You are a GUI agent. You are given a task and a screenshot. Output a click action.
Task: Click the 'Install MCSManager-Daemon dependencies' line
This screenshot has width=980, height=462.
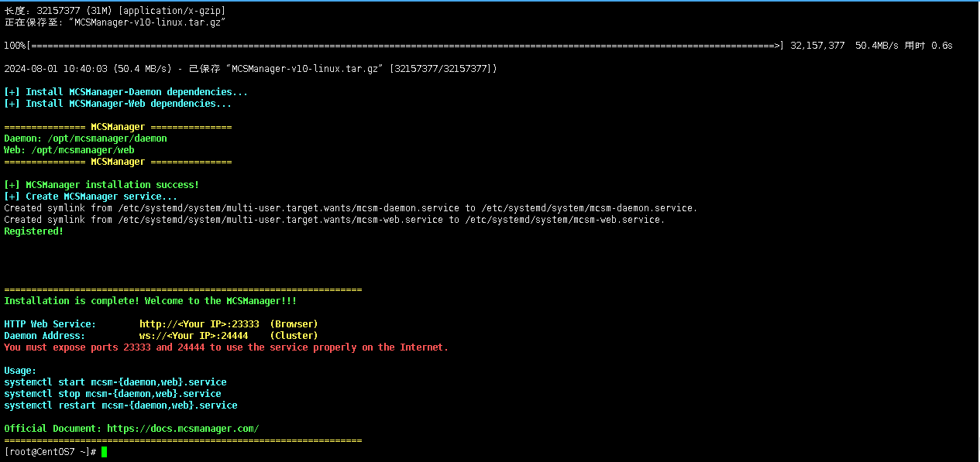click(126, 92)
